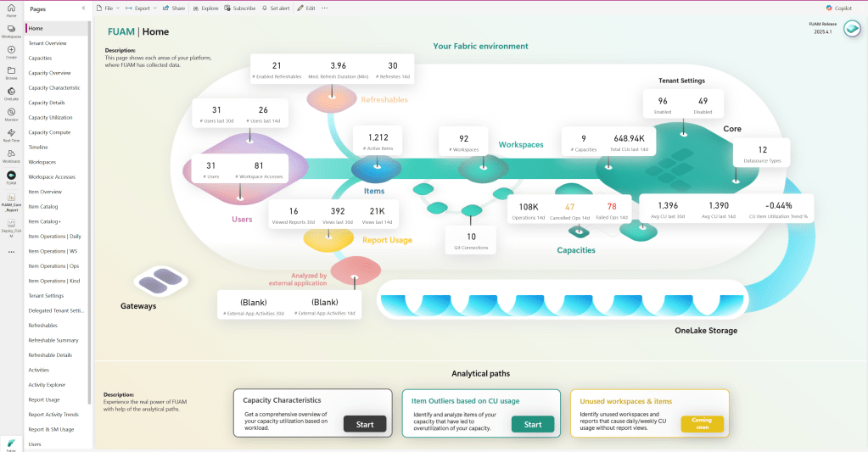The width and height of the screenshot is (868, 452).
Task: Open the FUAM_Core_Report item in left rail
Action: pos(11,199)
